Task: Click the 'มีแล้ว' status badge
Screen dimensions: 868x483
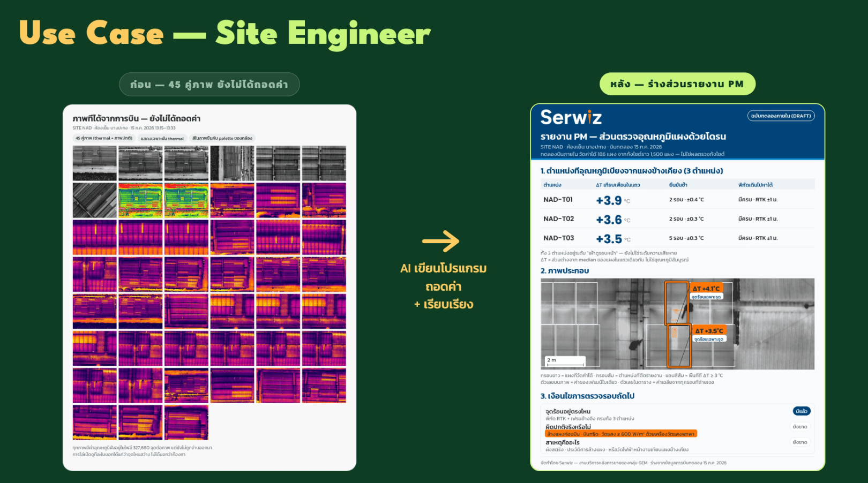Action: [x=802, y=411]
